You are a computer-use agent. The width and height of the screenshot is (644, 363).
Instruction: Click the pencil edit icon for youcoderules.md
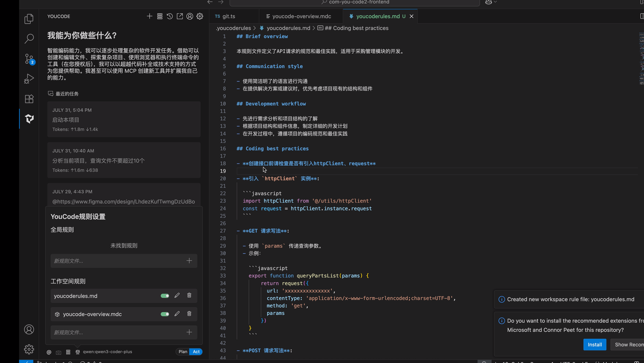[177, 296]
